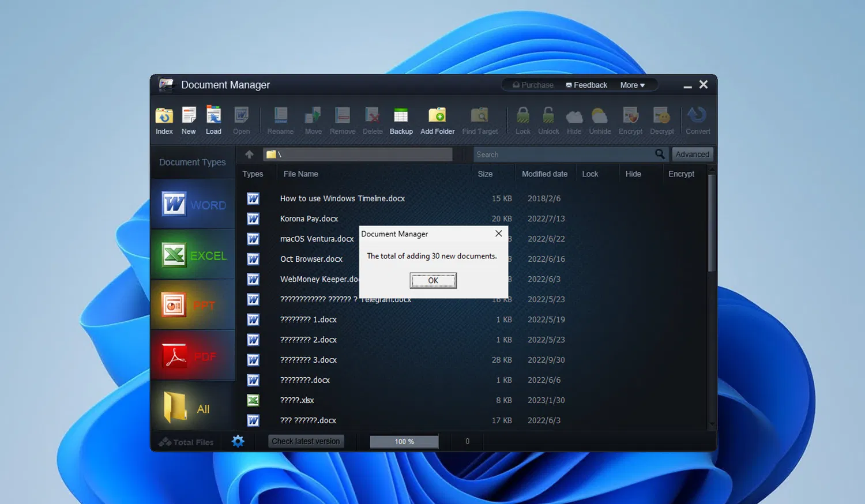Image resolution: width=865 pixels, height=504 pixels.
Task: Click the search magnifier icon
Action: [660, 154]
